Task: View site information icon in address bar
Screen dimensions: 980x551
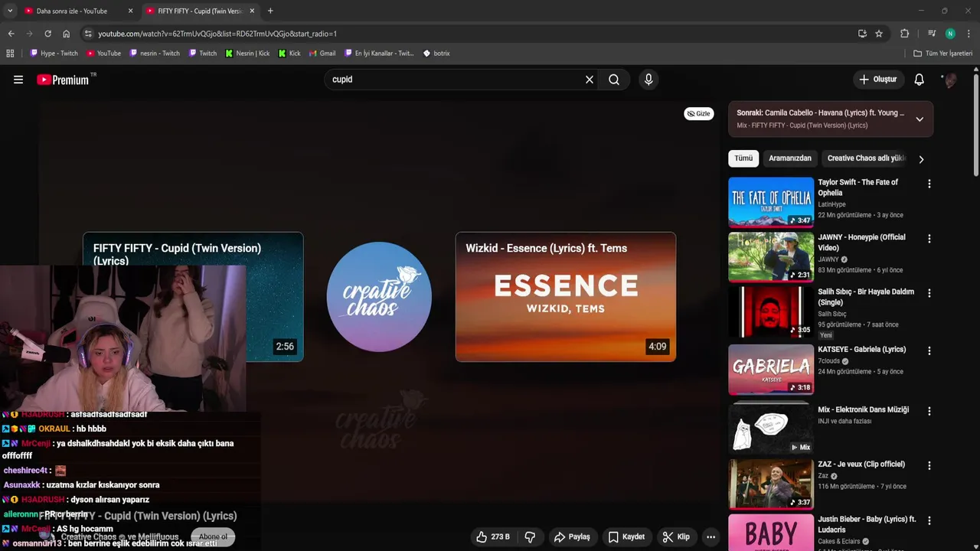Action: pos(88,34)
